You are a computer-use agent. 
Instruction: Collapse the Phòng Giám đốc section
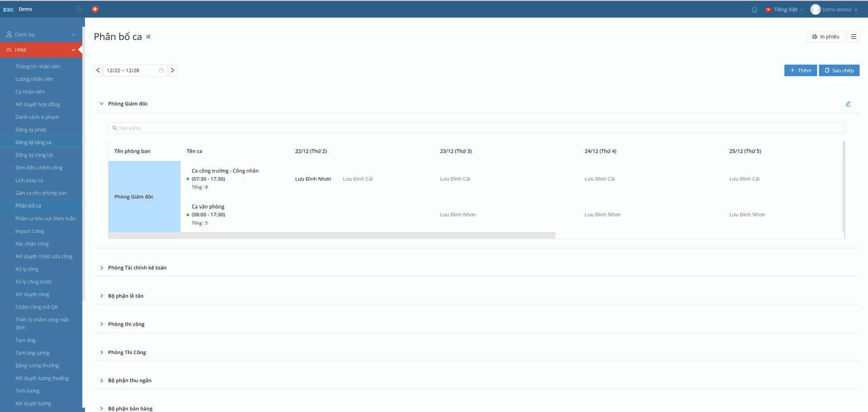[102, 104]
